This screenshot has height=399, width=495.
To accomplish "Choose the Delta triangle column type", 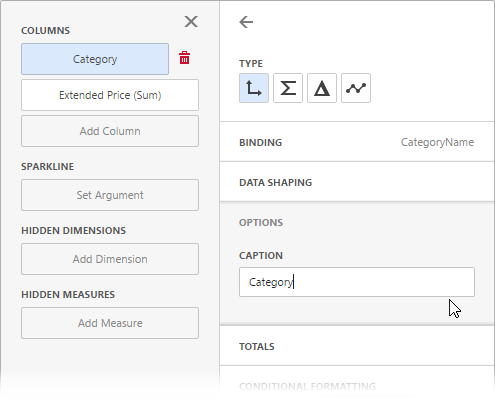I will pos(322,88).
